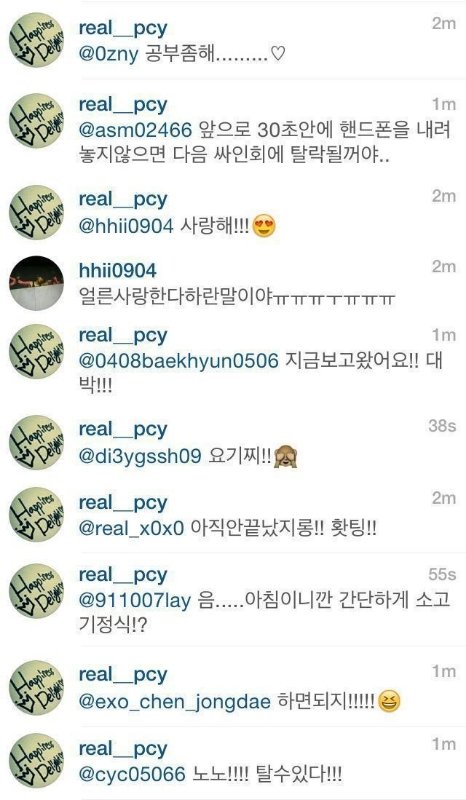The height and width of the screenshot is (800, 466).
Task: Open the @exo_chen_jongdae mention
Action: tap(175, 701)
